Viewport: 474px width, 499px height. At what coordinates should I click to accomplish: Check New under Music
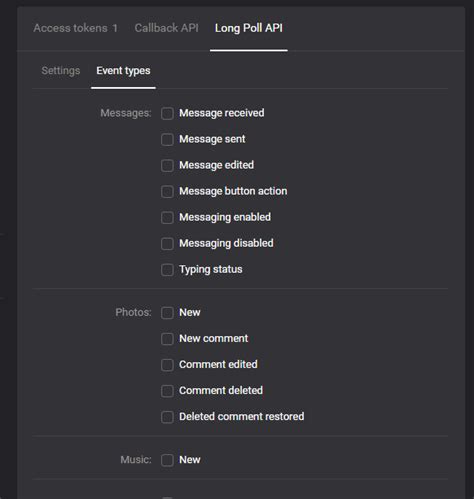pos(167,460)
